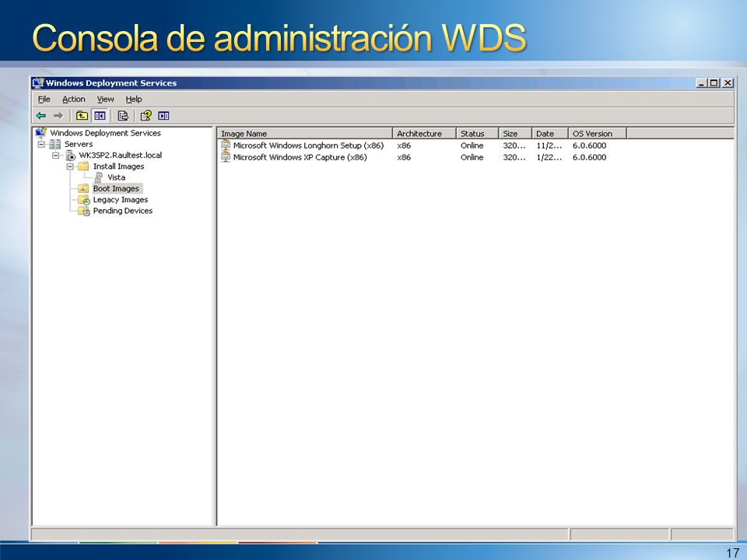Screen dimensions: 747x560
Task: Select the Vista image group icon
Action: tap(99, 177)
